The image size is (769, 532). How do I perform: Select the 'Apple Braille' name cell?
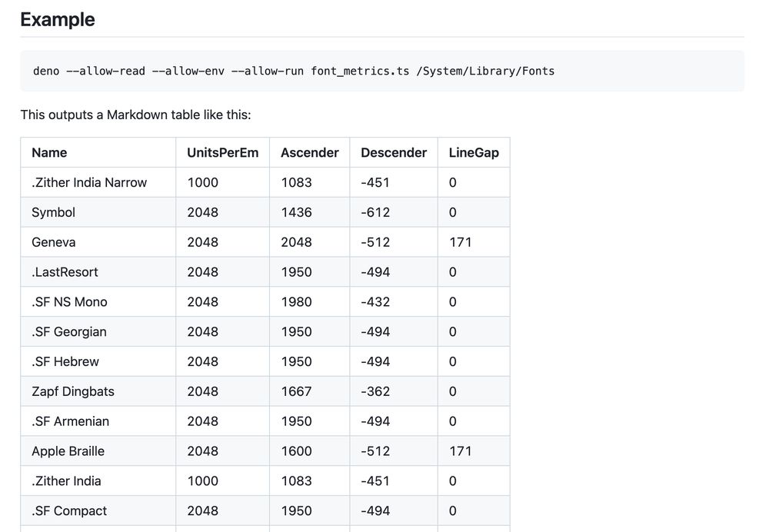coord(98,451)
